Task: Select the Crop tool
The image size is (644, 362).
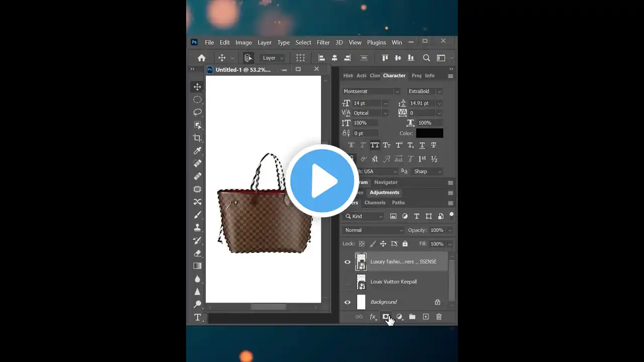Action: 197,138
